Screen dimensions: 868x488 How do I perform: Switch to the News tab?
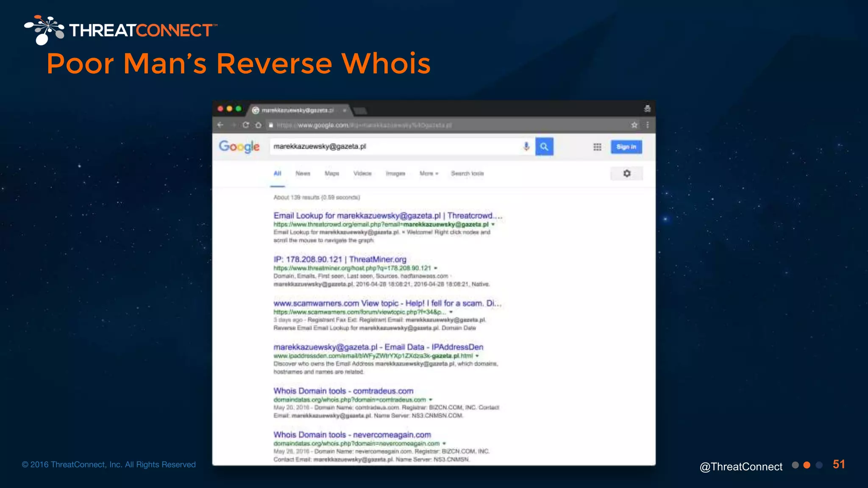[303, 173]
